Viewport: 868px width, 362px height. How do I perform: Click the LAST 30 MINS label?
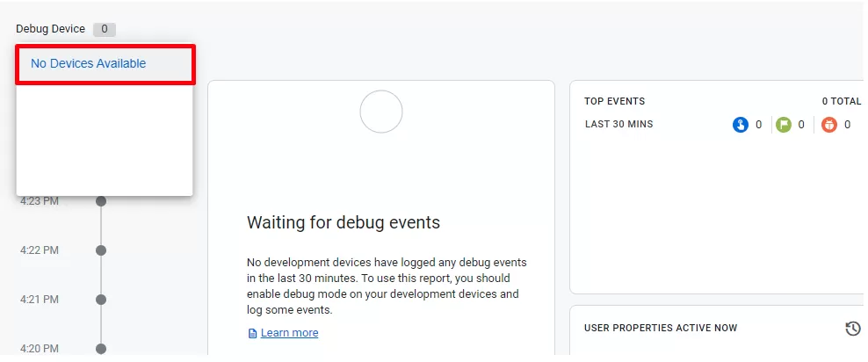pyautogui.click(x=618, y=124)
